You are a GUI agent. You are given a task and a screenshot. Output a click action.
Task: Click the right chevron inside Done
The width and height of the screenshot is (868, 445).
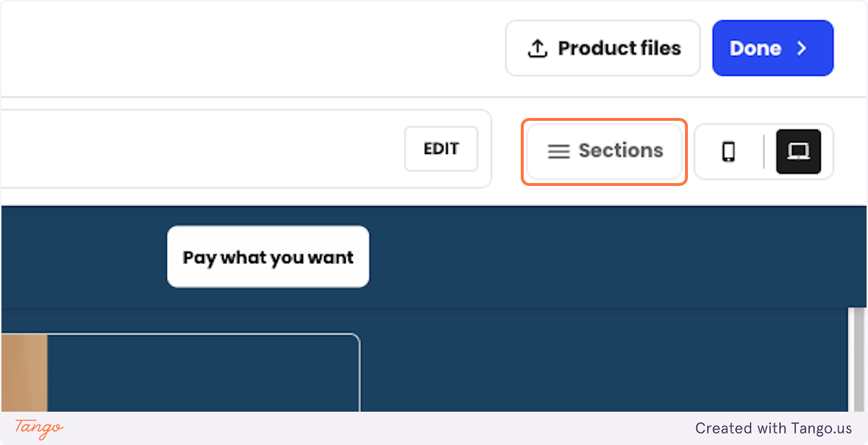coord(801,48)
